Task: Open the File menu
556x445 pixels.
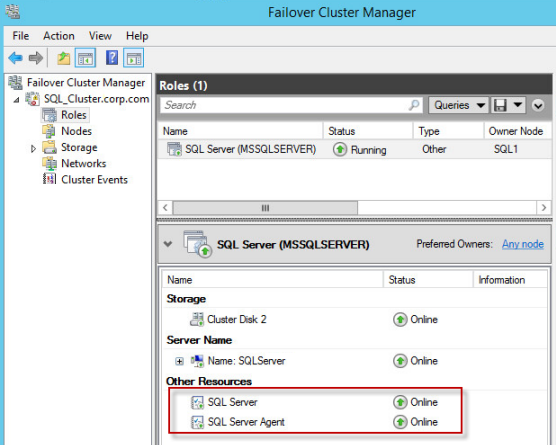Action: pos(21,36)
